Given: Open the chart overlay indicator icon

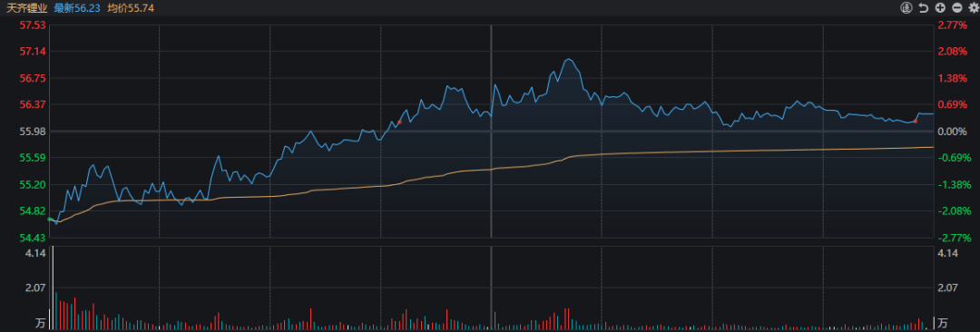Looking at the screenshot, I should (x=906, y=7).
